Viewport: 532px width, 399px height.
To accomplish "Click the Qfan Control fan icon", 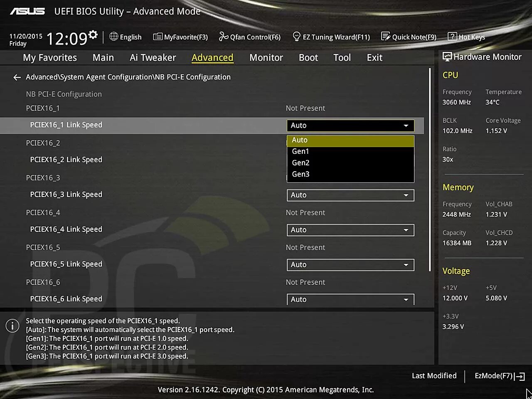I will click(x=224, y=37).
